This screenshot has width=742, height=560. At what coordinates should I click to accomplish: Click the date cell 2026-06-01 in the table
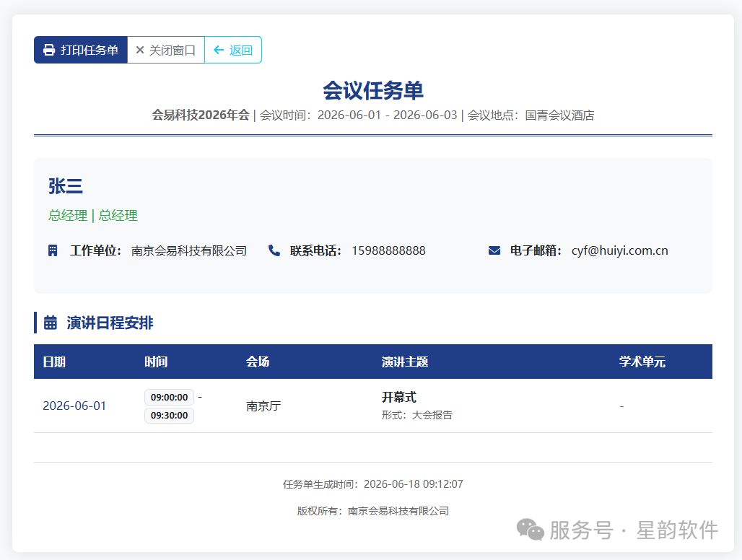(x=74, y=406)
